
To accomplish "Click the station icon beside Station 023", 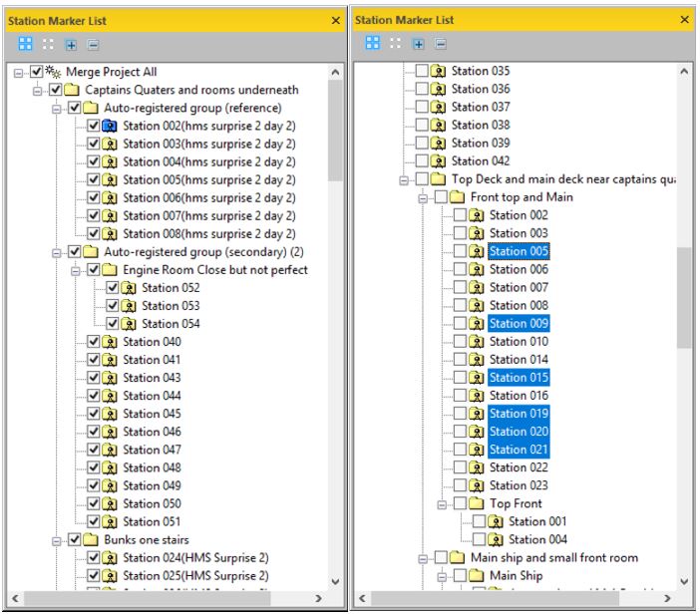I will coord(477,485).
